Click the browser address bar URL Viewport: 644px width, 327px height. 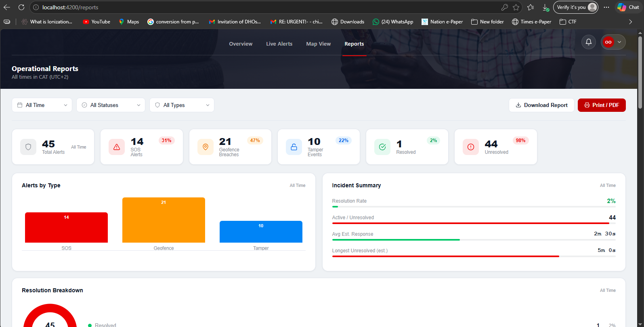click(70, 7)
